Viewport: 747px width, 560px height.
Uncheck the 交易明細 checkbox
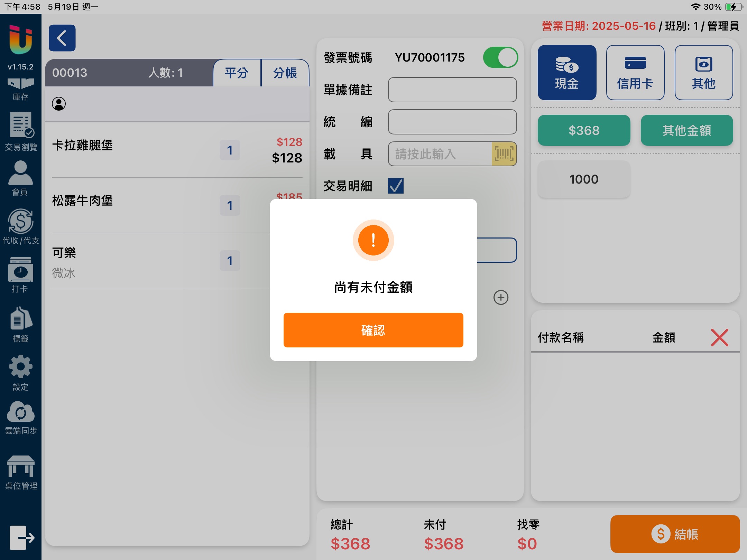pyautogui.click(x=396, y=186)
